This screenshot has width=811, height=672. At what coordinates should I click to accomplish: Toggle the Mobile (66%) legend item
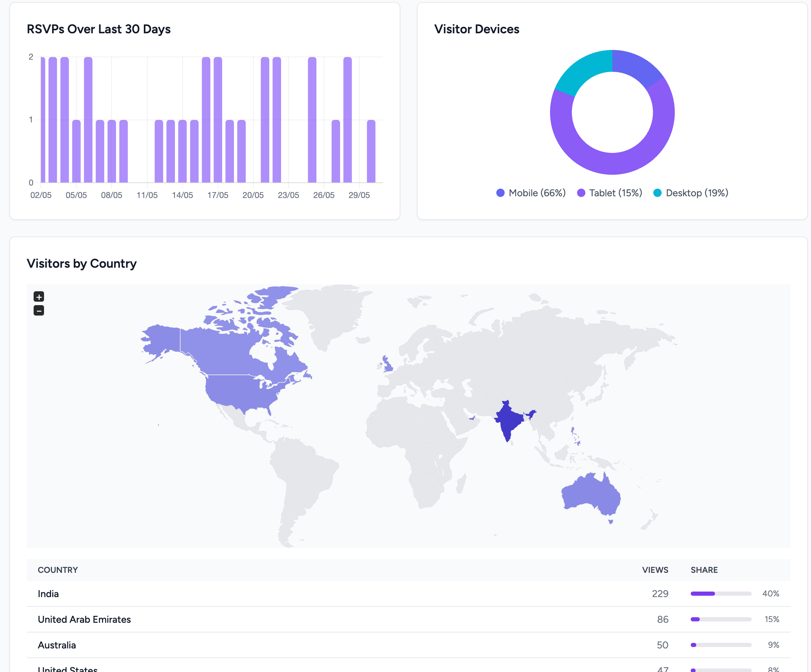[531, 193]
